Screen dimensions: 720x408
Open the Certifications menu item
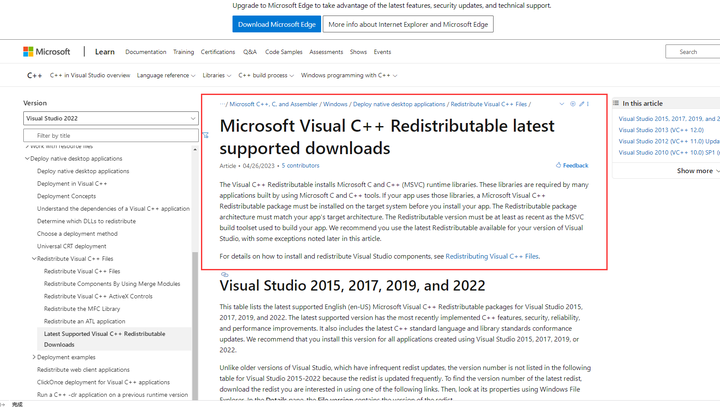pyautogui.click(x=218, y=52)
